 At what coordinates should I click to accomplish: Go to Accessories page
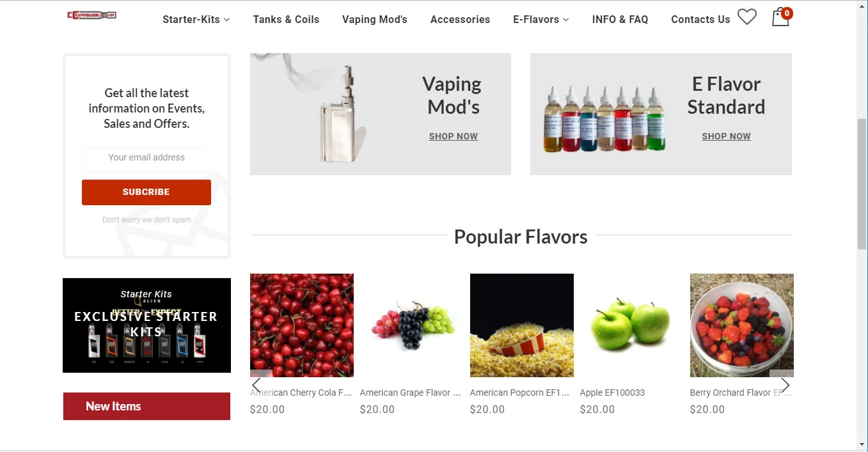tap(460, 19)
